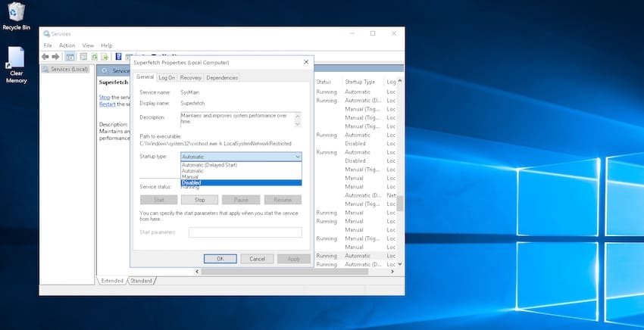This screenshot has width=644, height=330.
Task: Click the grayed Apply button
Action: click(x=294, y=259)
